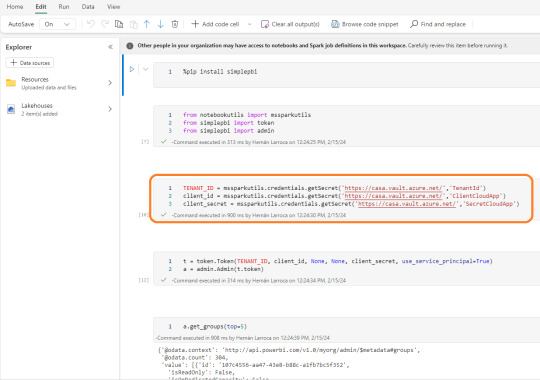The image size is (540, 380).
Task: Open Browse code snippet
Action: click(364, 24)
